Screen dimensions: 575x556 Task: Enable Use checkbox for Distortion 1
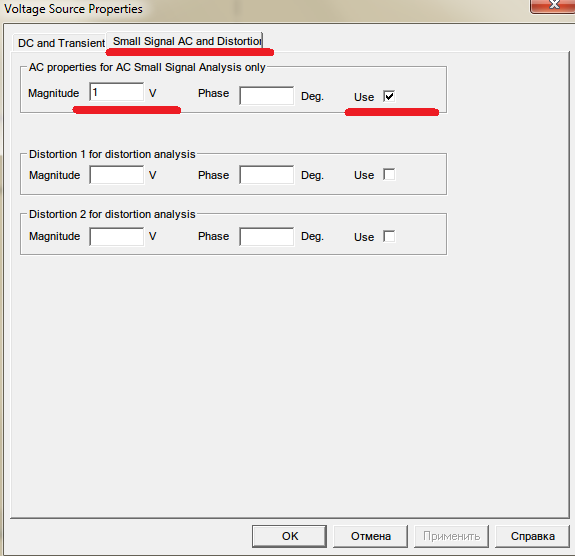pos(389,174)
